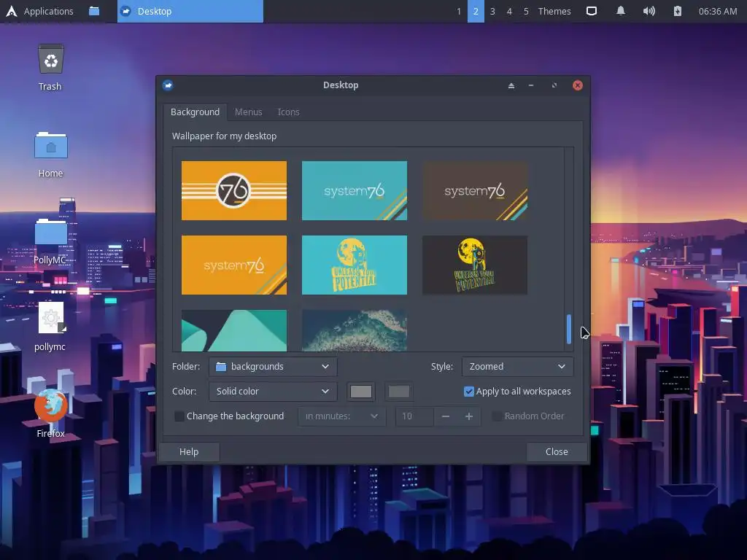
Task: Click the display icon in the system tray
Action: [x=591, y=11]
